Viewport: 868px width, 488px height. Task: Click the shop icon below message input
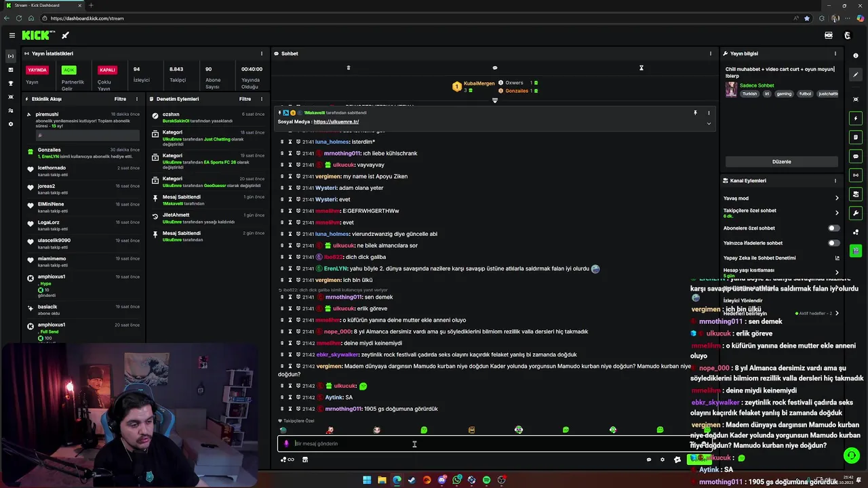305,460
